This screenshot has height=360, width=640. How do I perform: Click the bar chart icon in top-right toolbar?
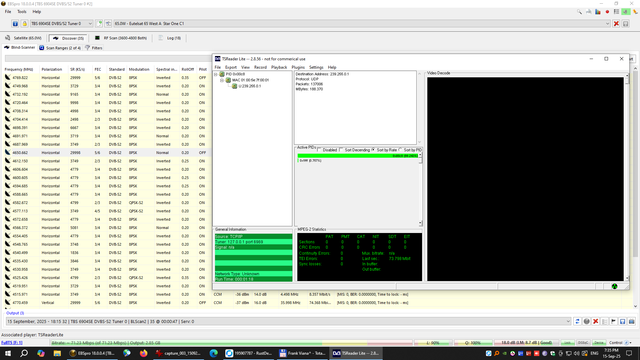point(598,12)
